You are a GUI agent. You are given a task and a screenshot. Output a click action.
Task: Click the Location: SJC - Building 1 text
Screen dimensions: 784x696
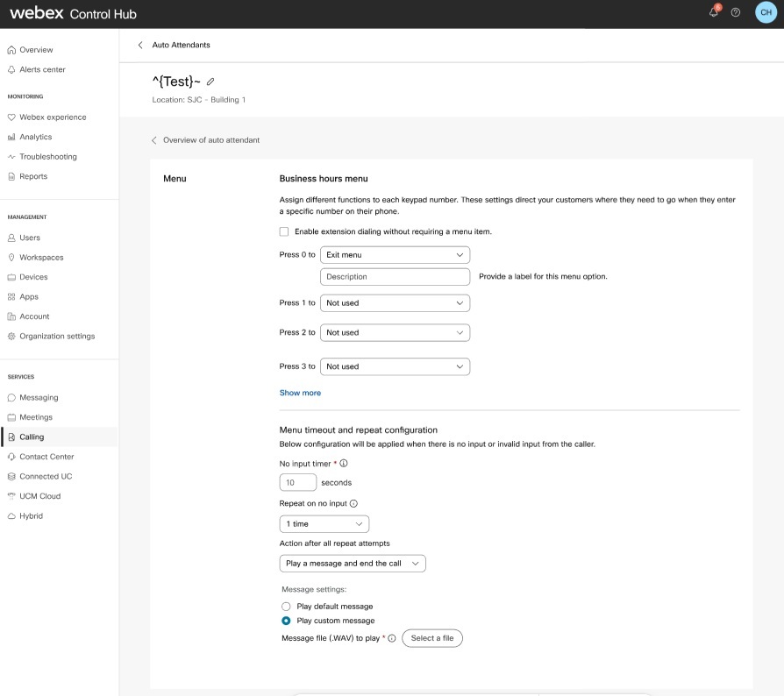click(x=198, y=100)
